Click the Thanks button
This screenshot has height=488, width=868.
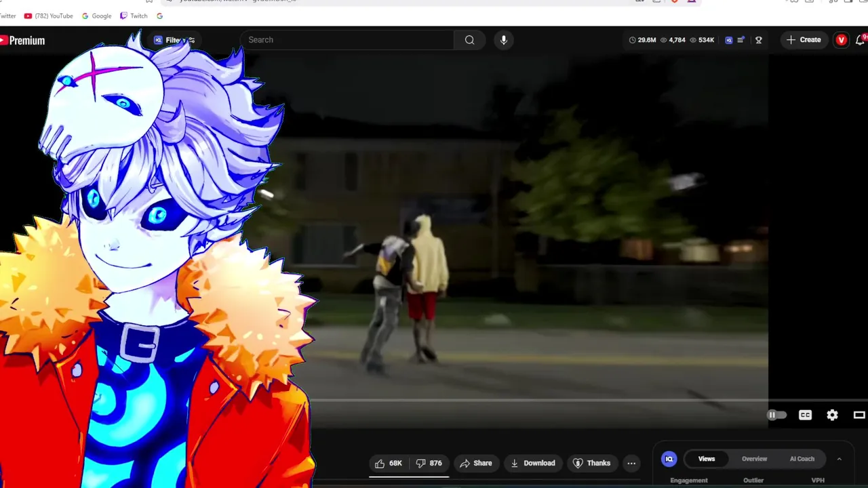(592, 463)
